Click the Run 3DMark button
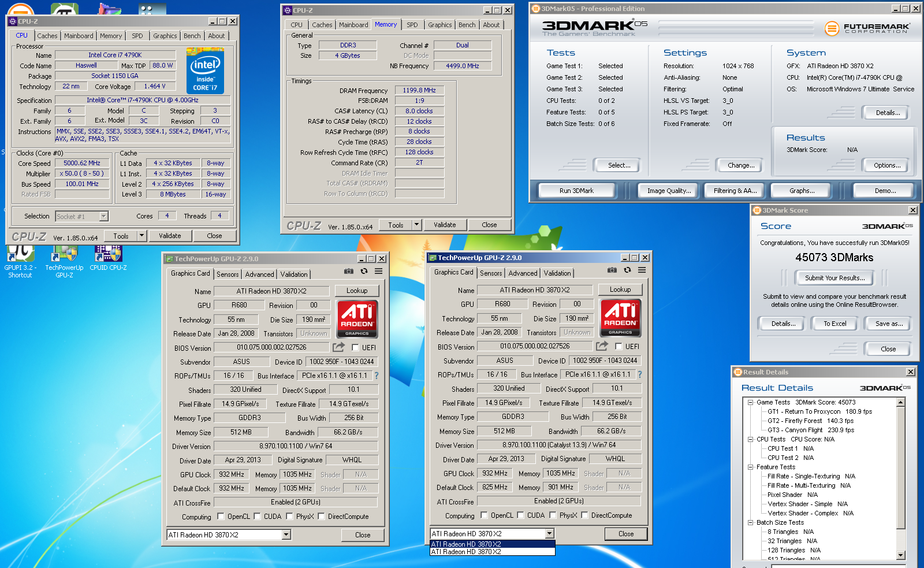The width and height of the screenshot is (924, 568). pos(576,191)
